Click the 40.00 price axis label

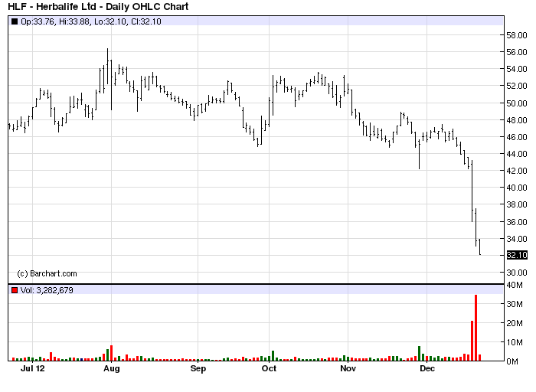point(517,188)
